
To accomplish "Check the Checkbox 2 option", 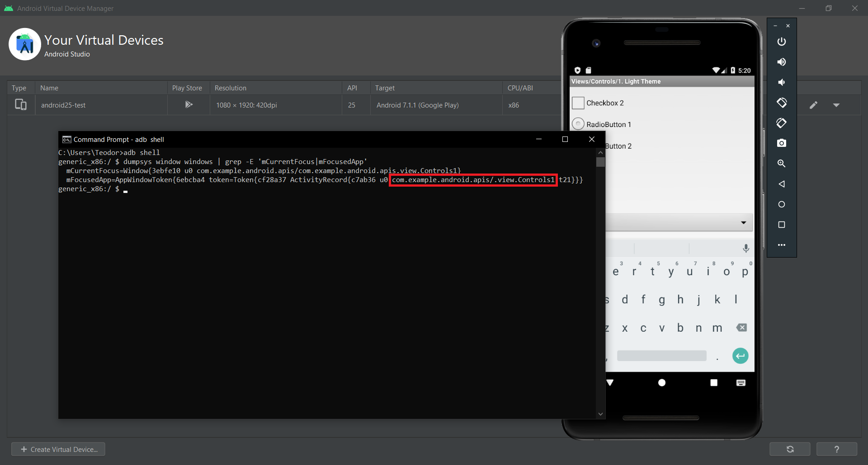I will coord(578,103).
